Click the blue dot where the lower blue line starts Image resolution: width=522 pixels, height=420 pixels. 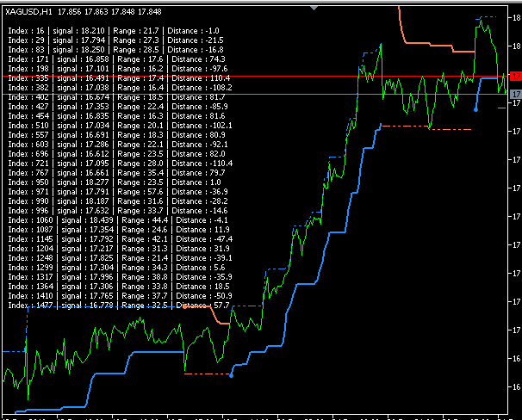pyautogui.click(x=231, y=375)
